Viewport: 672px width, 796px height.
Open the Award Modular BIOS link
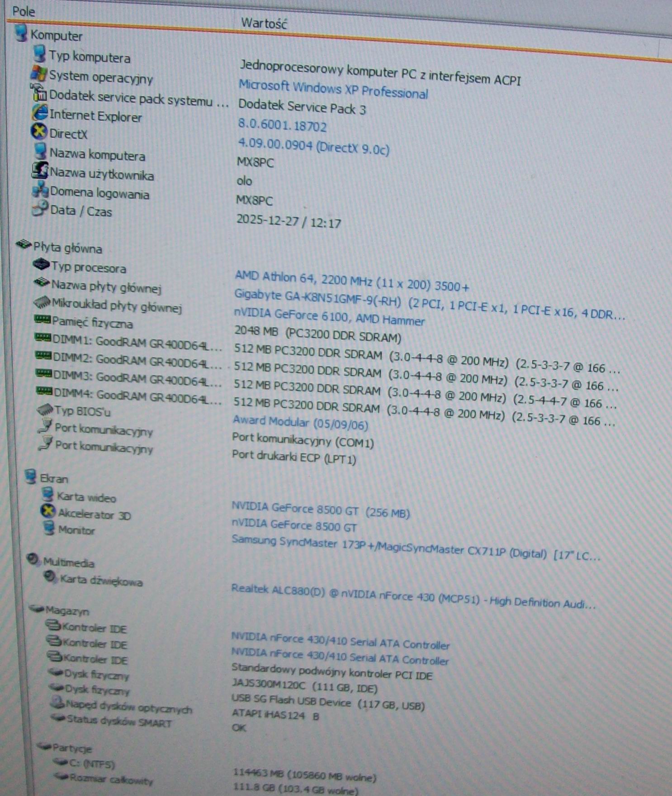tap(300, 423)
